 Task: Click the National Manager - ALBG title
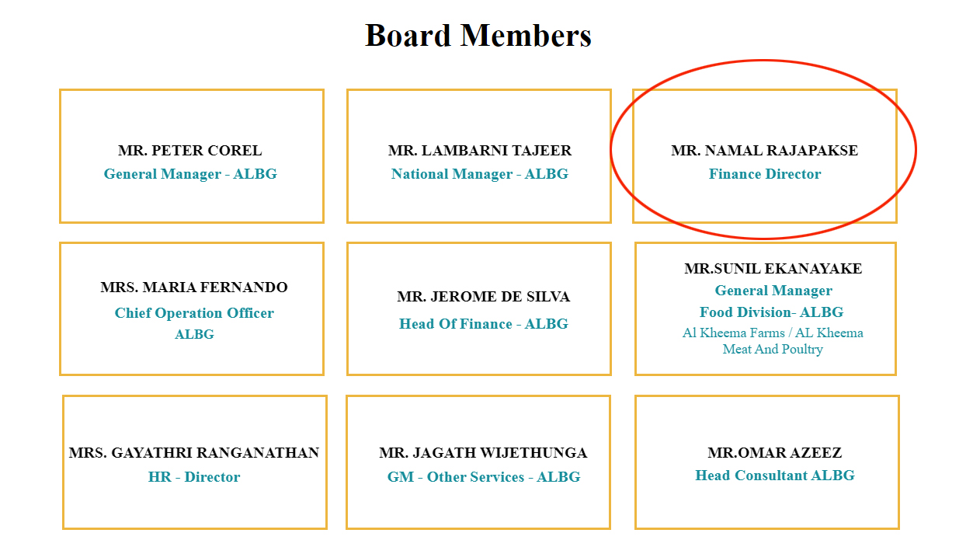(x=479, y=174)
